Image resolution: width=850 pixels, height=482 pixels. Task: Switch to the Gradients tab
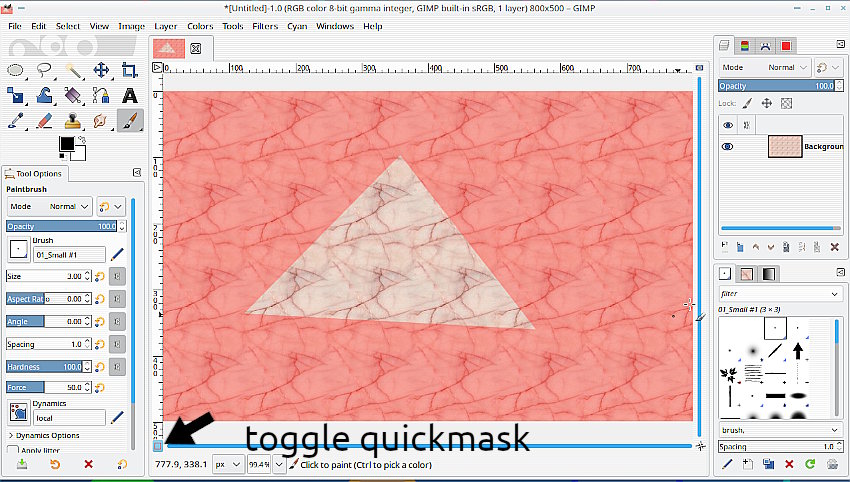tap(768, 274)
